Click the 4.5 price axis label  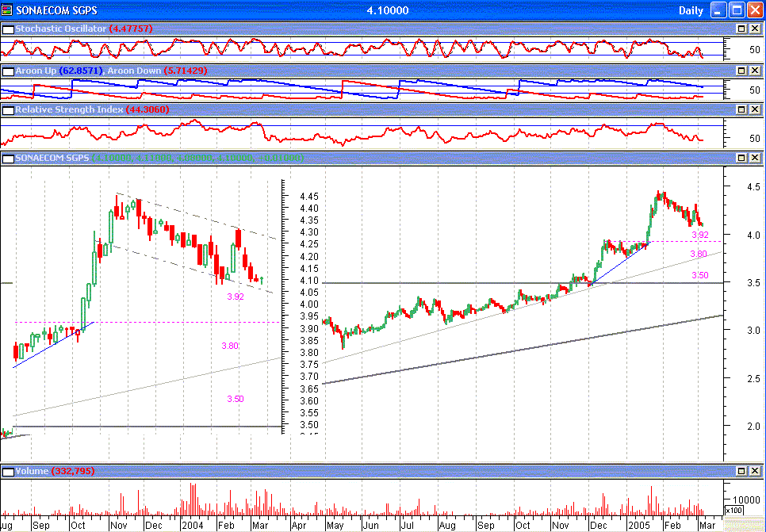coord(754,186)
